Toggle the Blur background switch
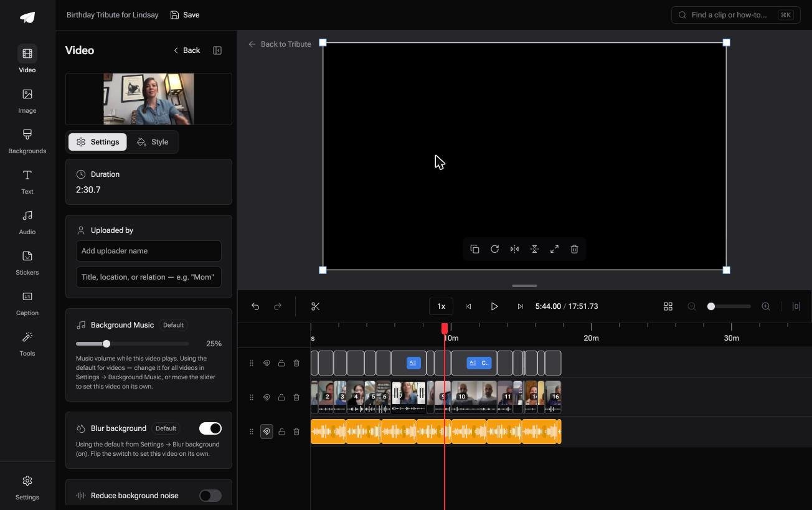The image size is (812, 510). pyautogui.click(x=210, y=428)
